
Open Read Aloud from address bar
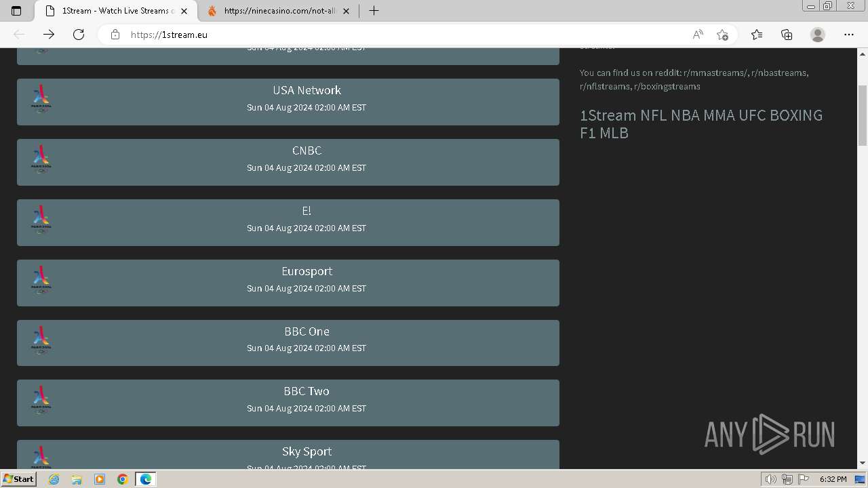click(698, 35)
